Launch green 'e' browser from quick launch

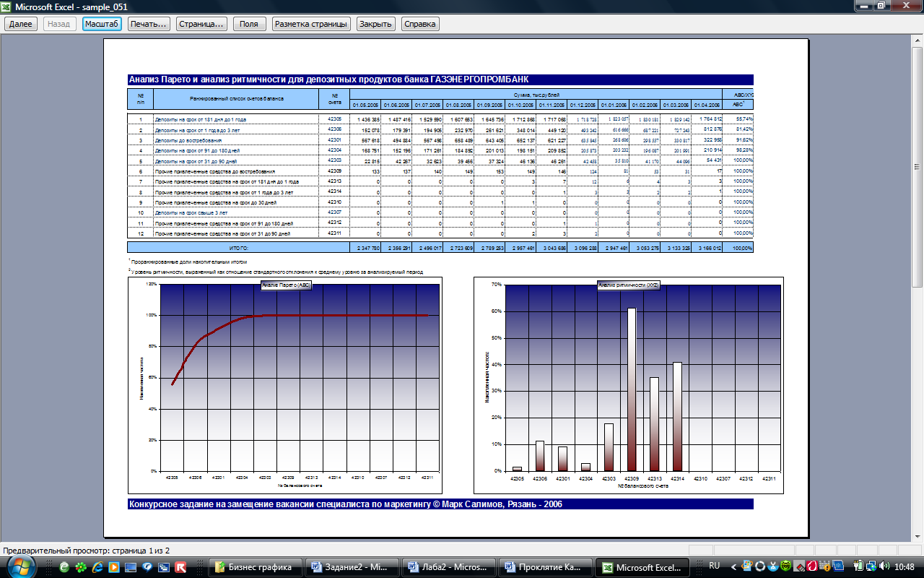pyautogui.click(x=64, y=567)
